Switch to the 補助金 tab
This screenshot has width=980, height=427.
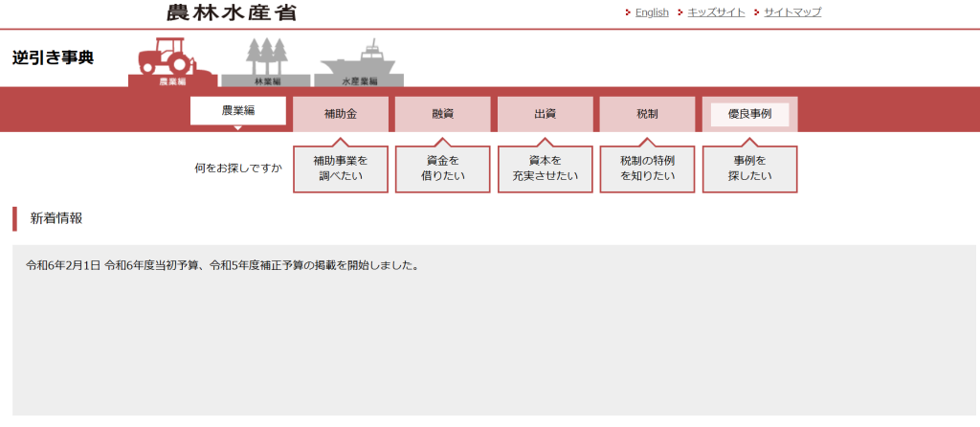tap(341, 114)
